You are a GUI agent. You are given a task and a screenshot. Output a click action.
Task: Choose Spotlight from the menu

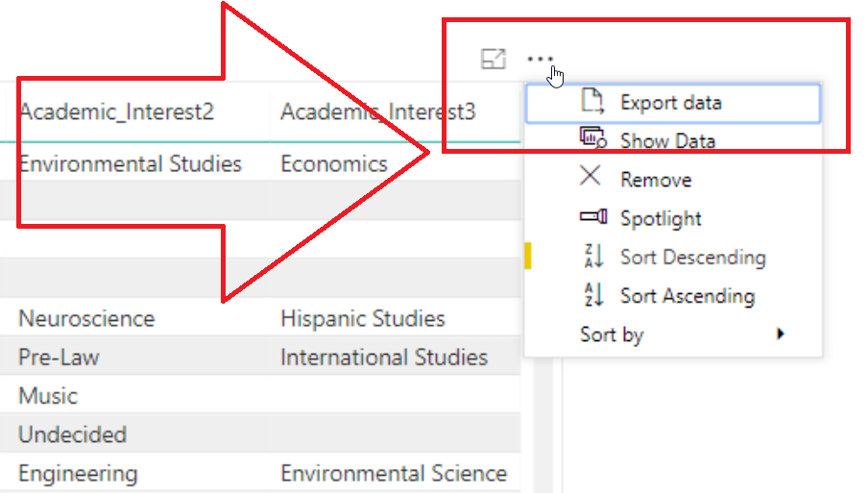pyautogui.click(x=672, y=218)
